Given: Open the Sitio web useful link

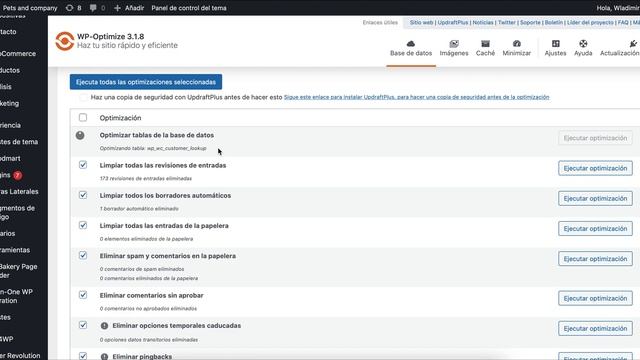Looking at the screenshot, I should click(x=421, y=22).
